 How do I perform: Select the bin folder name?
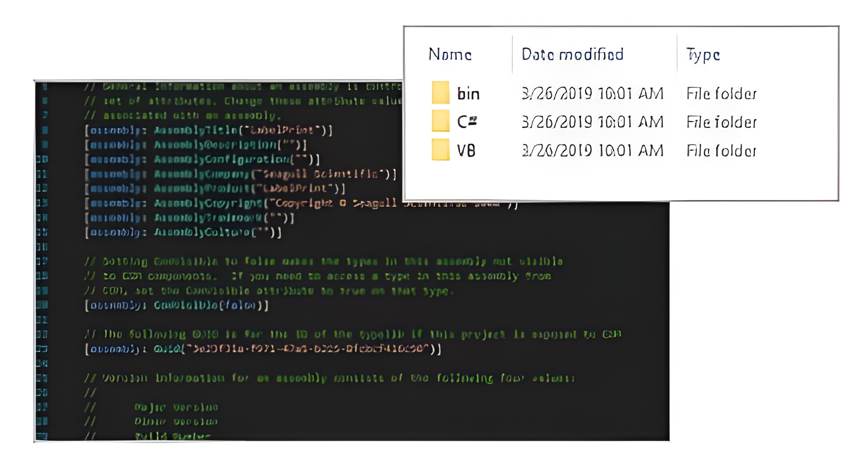point(468,94)
